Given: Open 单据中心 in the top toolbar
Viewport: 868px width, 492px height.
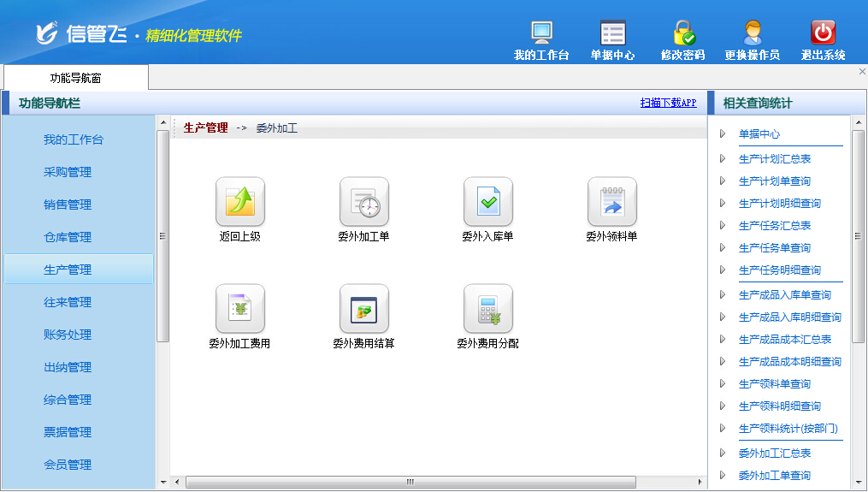Looking at the screenshot, I should pos(612,33).
